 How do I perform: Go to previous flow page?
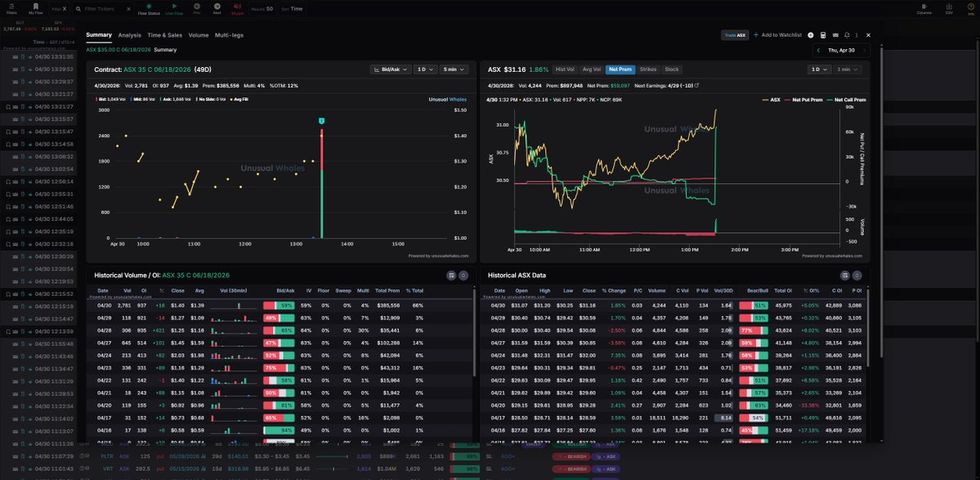click(x=197, y=9)
